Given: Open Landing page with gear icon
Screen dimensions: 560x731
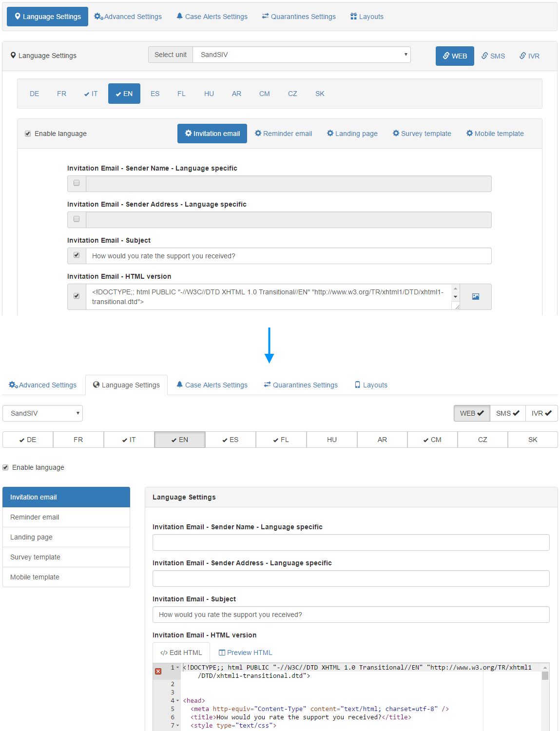Looking at the screenshot, I should click(352, 134).
